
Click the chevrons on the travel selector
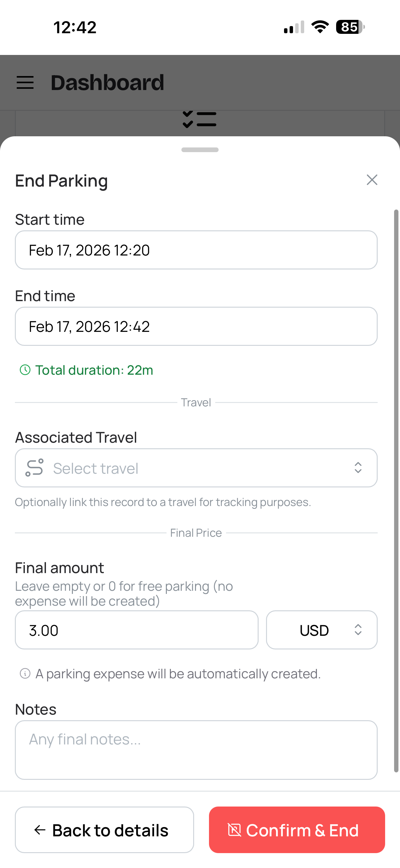[x=358, y=468]
